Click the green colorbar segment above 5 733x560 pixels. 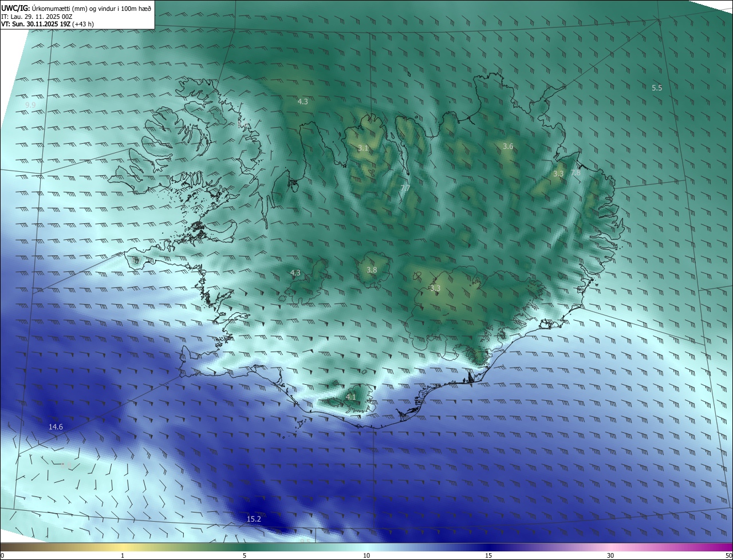[x=245, y=547]
